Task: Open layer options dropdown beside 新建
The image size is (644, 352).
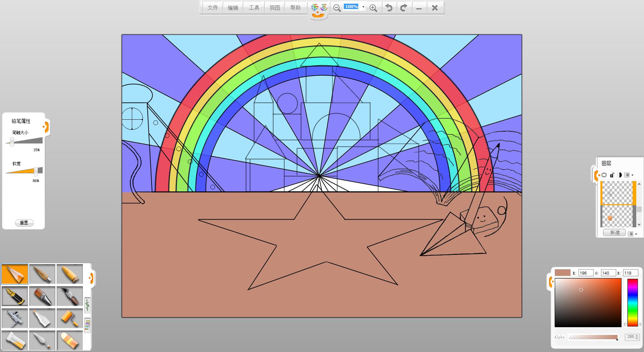Action: coord(632,234)
